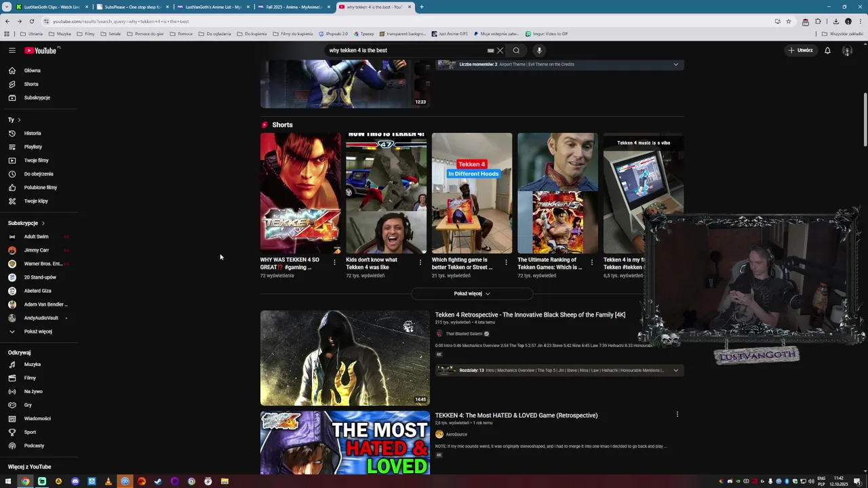Open Subskrypcje in the sidebar
868x488 pixels.
point(37,98)
